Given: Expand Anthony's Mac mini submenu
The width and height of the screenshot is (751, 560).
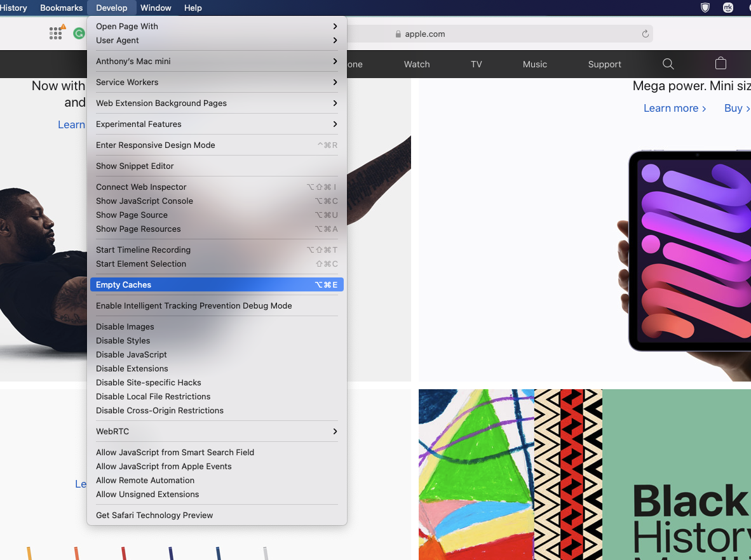Looking at the screenshot, I should (217, 61).
